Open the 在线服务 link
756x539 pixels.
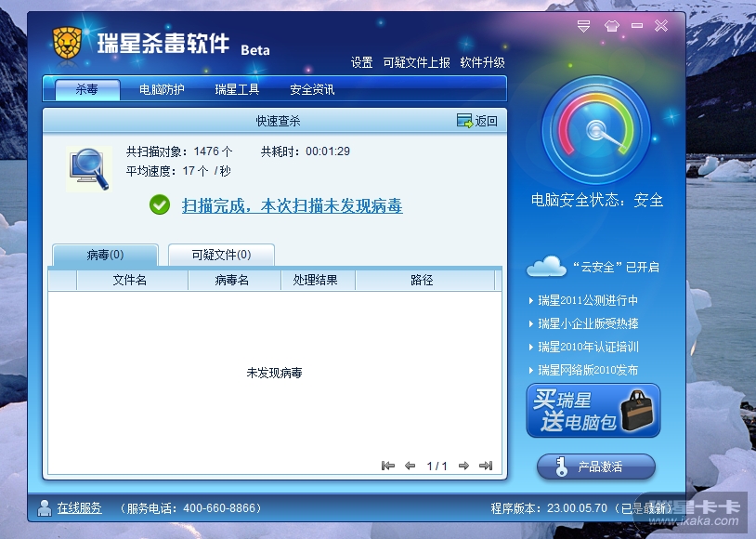click(80, 507)
